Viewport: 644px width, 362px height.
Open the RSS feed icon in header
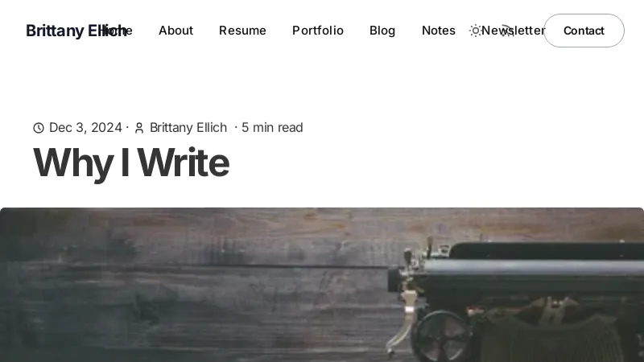click(508, 31)
